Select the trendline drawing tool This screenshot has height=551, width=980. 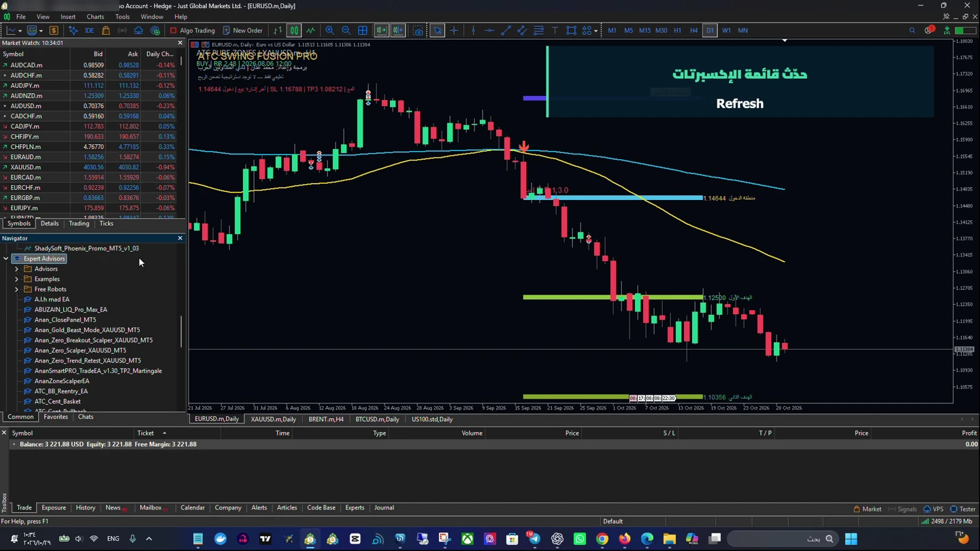[506, 31]
